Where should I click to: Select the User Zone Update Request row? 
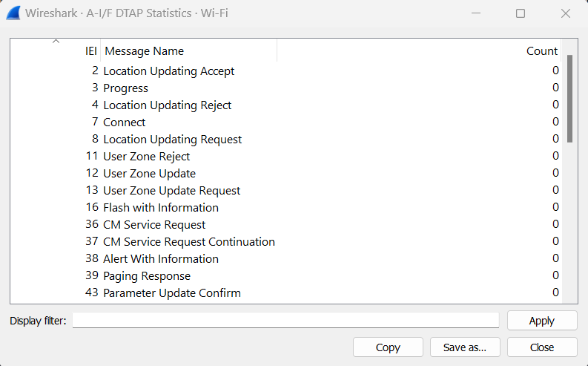[172, 191]
